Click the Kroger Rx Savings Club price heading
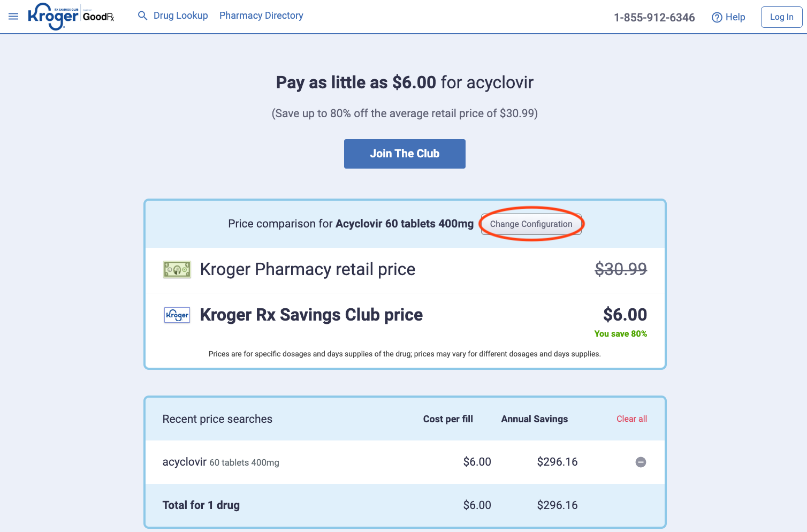 click(311, 315)
